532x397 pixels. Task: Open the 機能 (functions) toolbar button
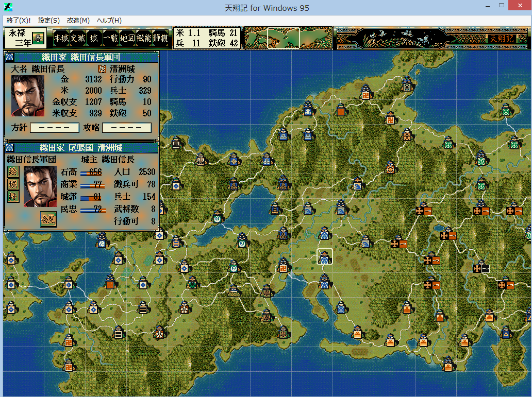[x=144, y=38]
